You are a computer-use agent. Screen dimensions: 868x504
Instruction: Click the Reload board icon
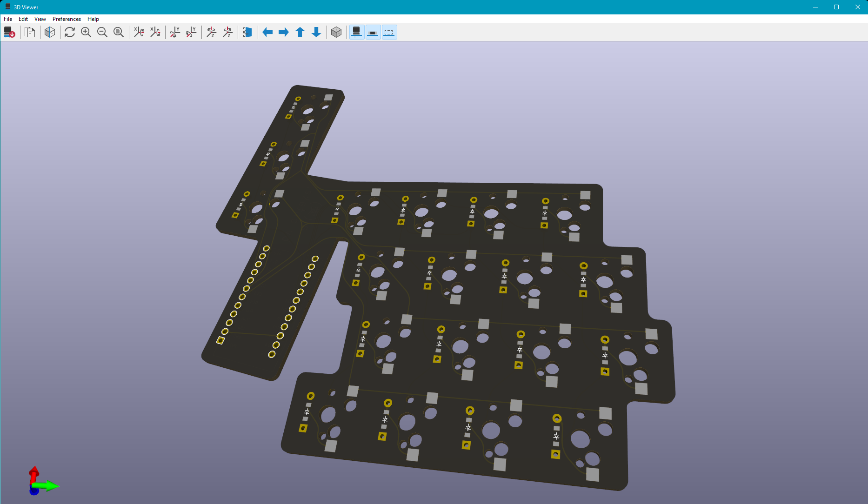point(9,32)
